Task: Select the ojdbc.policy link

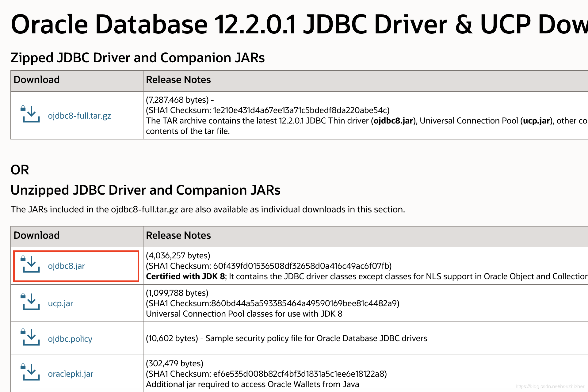Action: tap(70, 339)
